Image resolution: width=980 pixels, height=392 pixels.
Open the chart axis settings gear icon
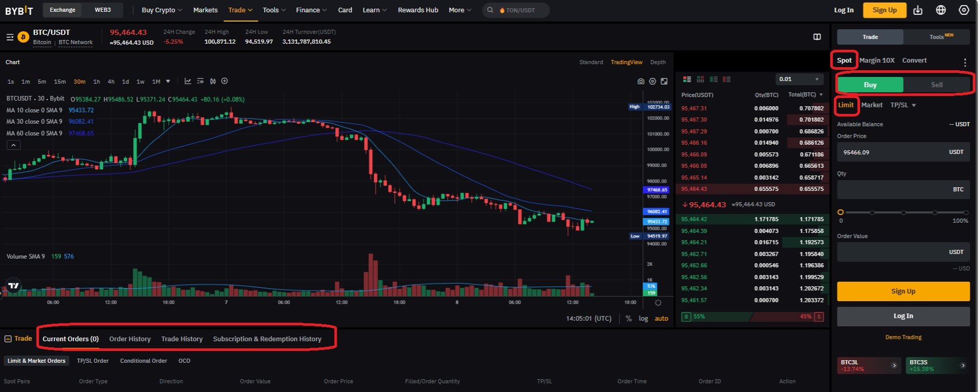pyautogui.click(x=658, y=303)
